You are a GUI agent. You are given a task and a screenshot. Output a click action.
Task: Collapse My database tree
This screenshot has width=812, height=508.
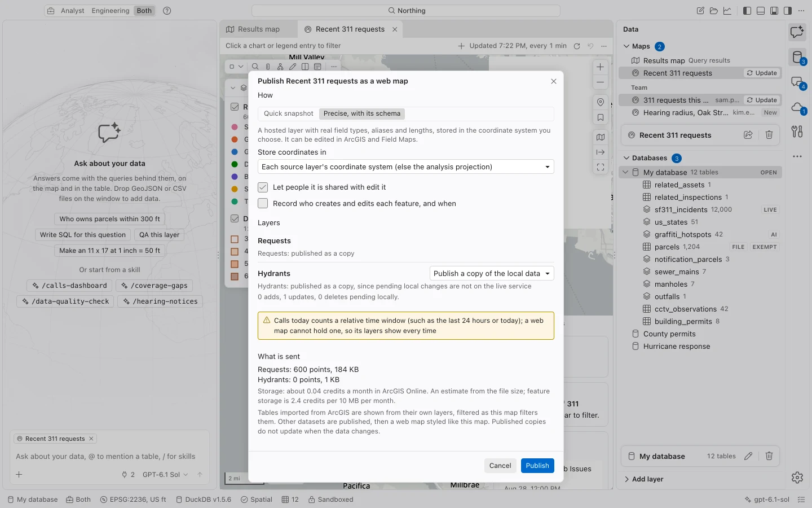[x=625, y=172]
